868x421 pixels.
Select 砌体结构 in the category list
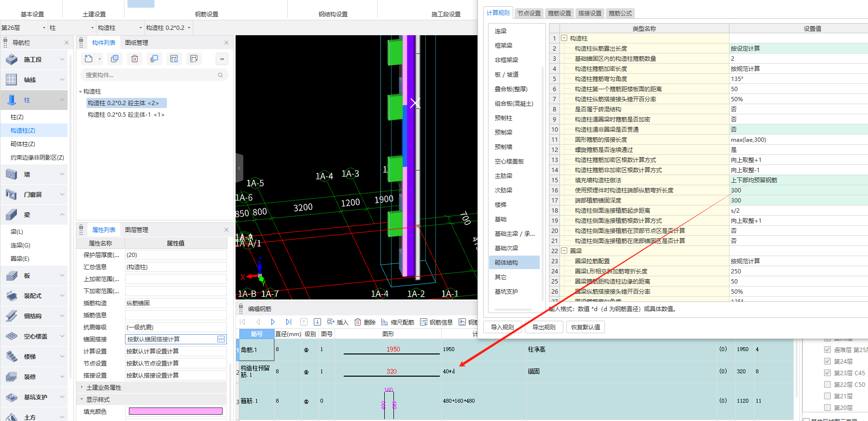tap(506, 263)
